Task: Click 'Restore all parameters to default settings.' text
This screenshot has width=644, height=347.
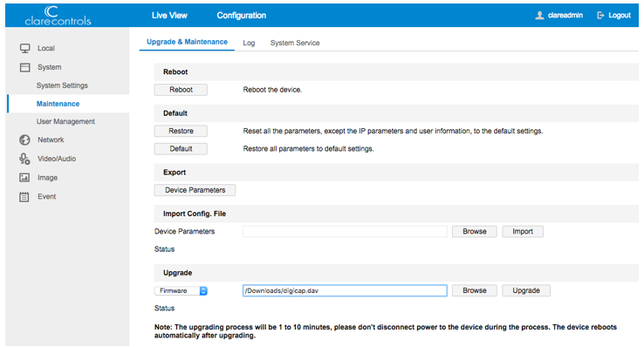Action: [308, 149]
